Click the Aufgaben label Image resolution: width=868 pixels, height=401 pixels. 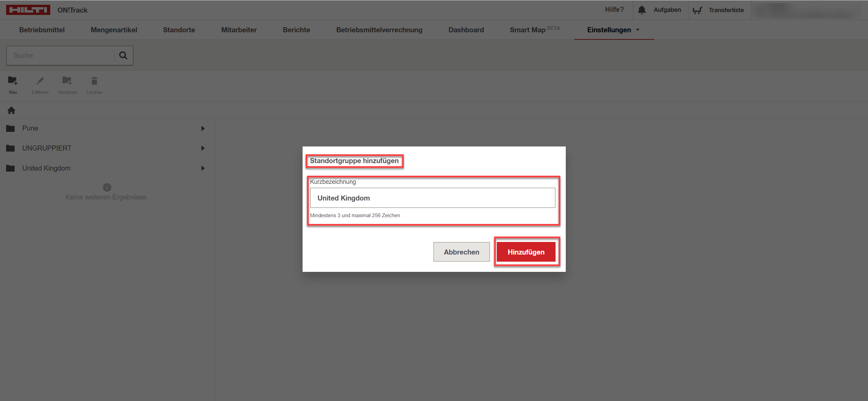[x=667, y=10]
